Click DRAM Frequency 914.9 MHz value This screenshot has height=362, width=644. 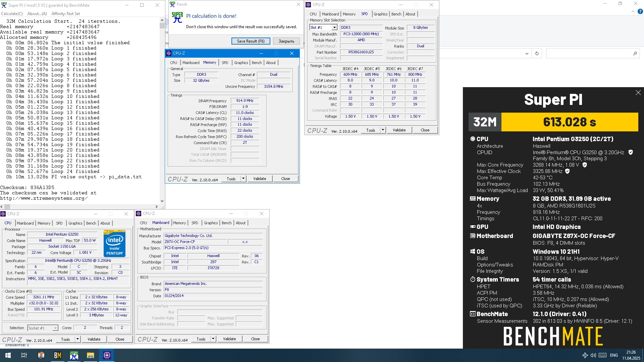tap(245, 101)
